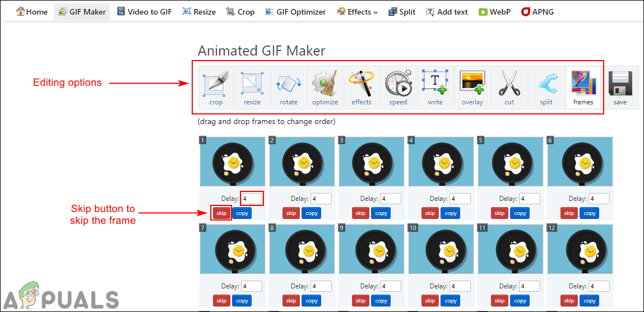Skip frame 11
This screenshot has height=312, width=644.
pos(499,300)
